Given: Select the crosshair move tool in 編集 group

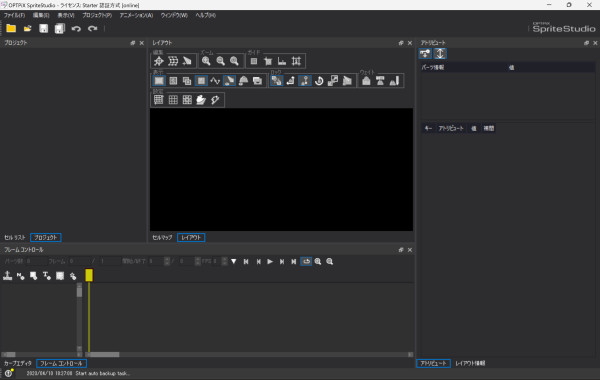Looking at the screenshot, I should pos(159,61).
